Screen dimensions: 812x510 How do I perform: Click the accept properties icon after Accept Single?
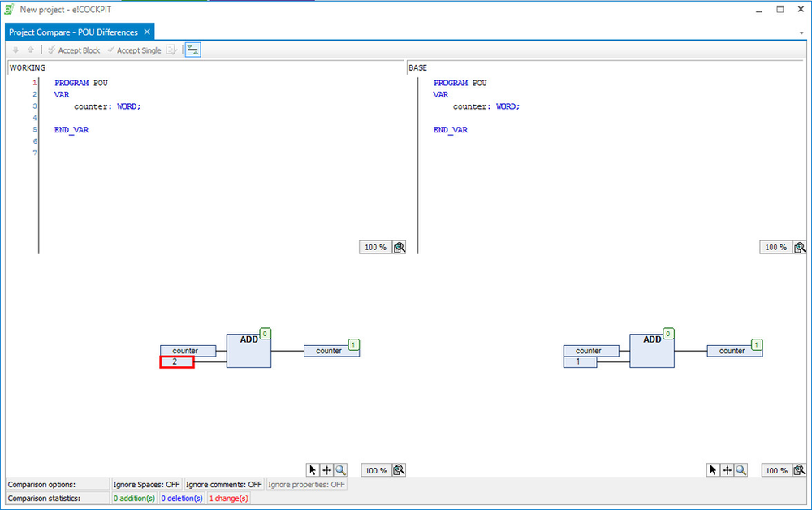coord(171,50)
